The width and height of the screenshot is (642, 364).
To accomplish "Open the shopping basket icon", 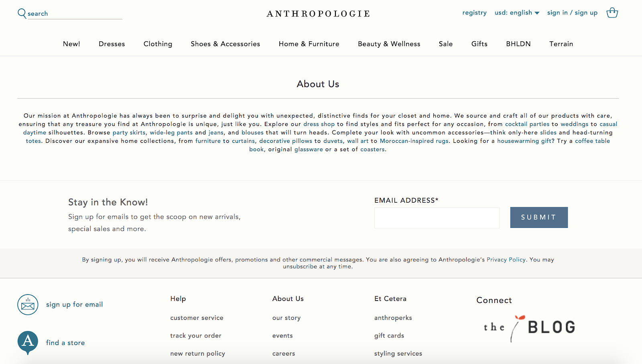I will point(612,13).
